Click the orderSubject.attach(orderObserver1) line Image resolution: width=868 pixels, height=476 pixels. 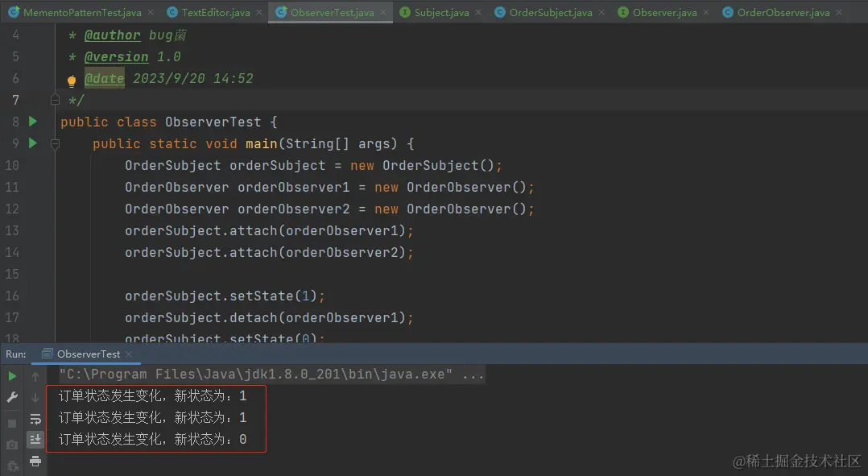click(269, 230)
